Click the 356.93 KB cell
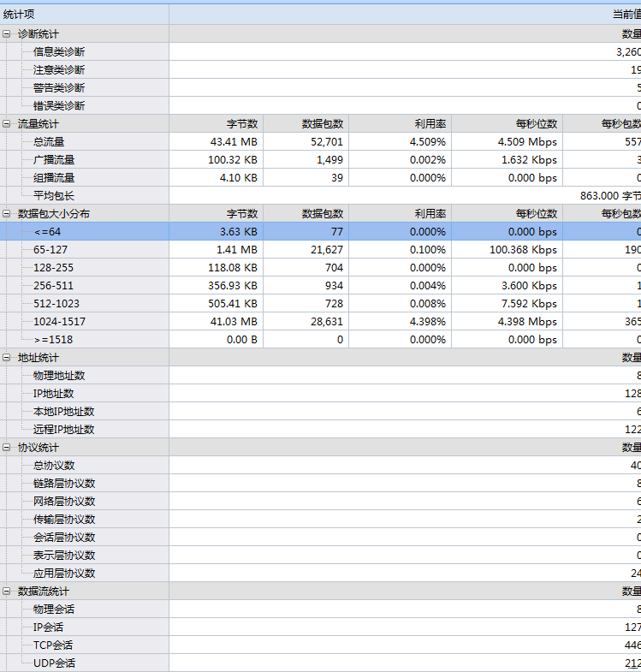 pyautogui.click(x=217, y=286)
